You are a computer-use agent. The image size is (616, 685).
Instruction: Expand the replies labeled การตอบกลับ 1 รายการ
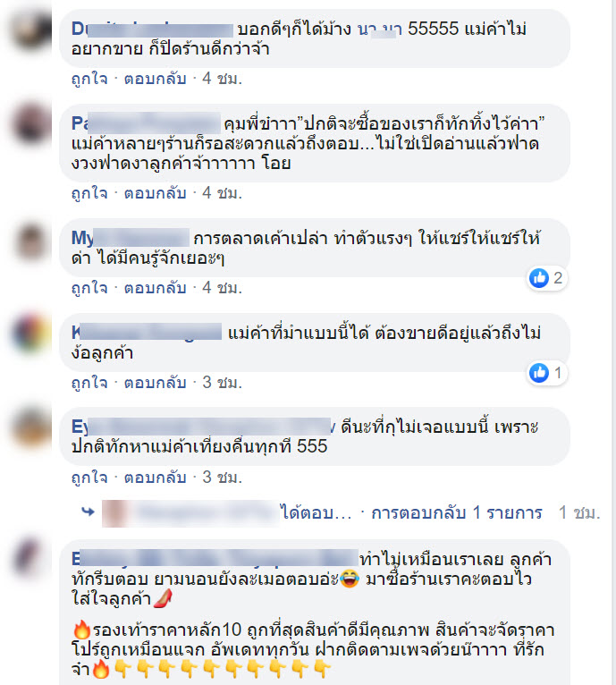[x=457, y=513]
